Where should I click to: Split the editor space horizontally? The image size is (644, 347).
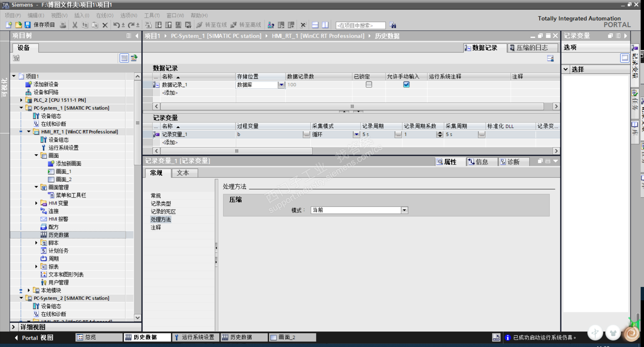[x=315, y=25]
